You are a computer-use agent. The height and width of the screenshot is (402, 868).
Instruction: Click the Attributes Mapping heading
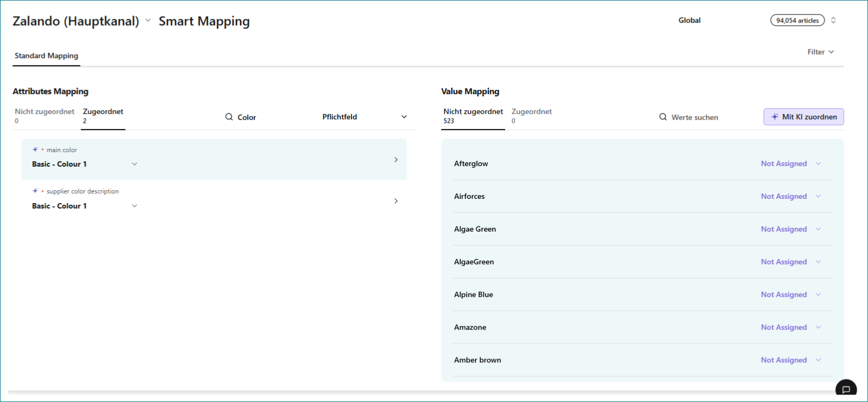click(x=51, y=91)
